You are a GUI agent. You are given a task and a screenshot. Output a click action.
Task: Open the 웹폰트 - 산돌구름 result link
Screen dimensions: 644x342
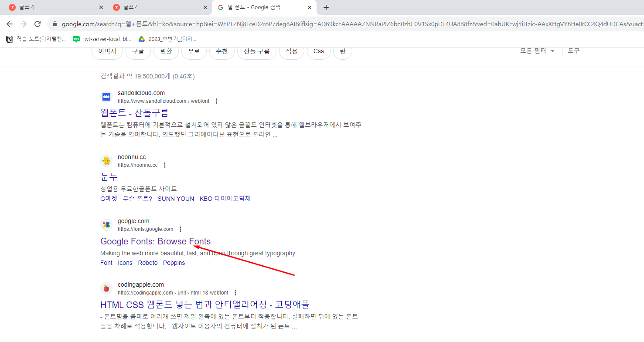point(134,113)
